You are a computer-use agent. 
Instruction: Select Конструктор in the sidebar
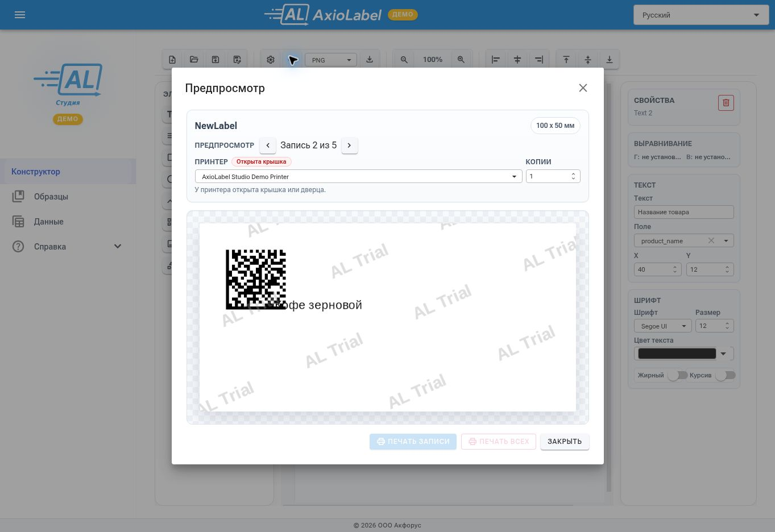point(68,172)
